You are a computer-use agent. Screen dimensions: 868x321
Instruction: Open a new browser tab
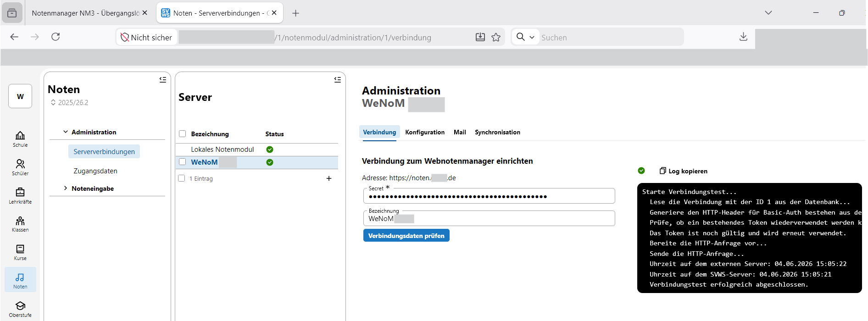[296, 13]
